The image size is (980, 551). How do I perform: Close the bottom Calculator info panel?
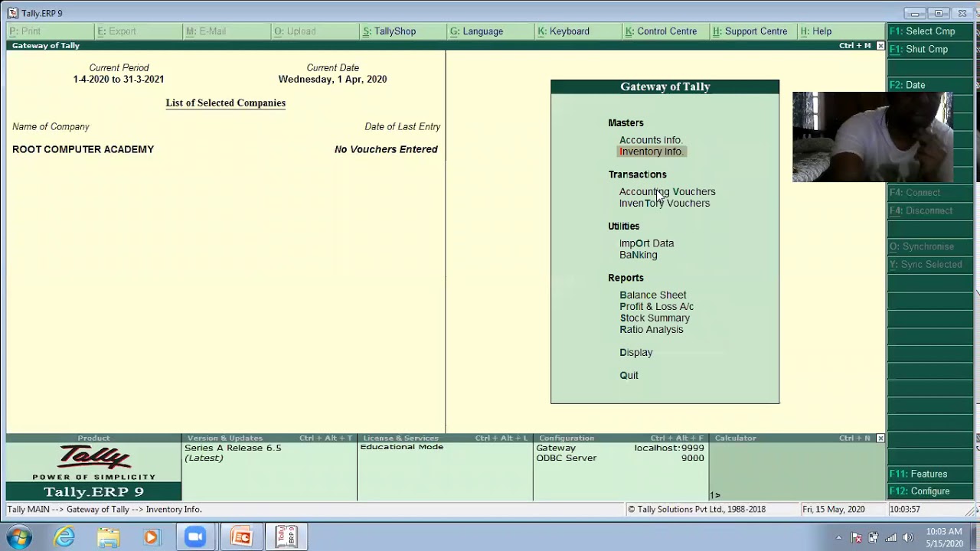(x=880, y=439)
